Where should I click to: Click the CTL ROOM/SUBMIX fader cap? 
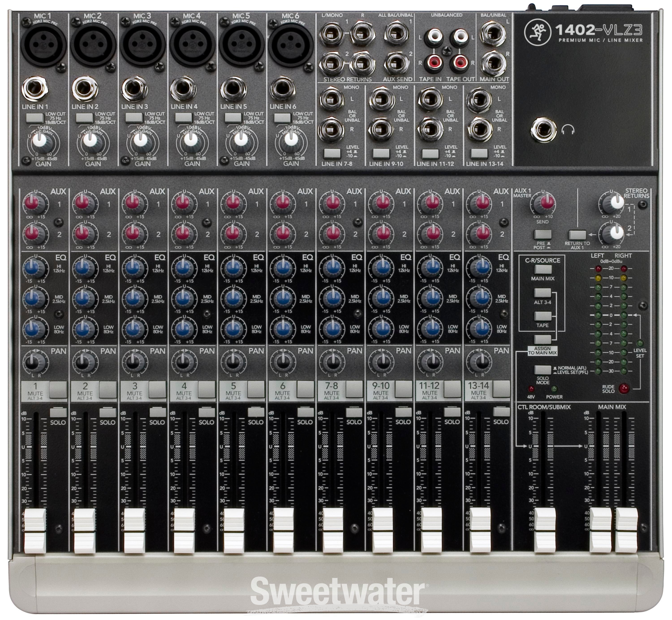[x=545, y=530]
